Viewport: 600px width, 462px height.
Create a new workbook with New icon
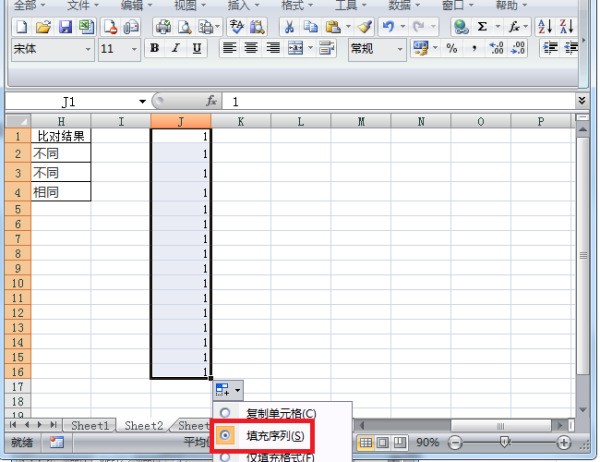(21, 27)
